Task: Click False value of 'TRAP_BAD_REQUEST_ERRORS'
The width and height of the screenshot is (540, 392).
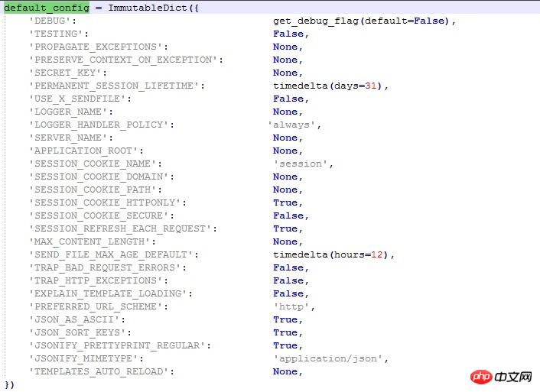Action: click(288, 267)
